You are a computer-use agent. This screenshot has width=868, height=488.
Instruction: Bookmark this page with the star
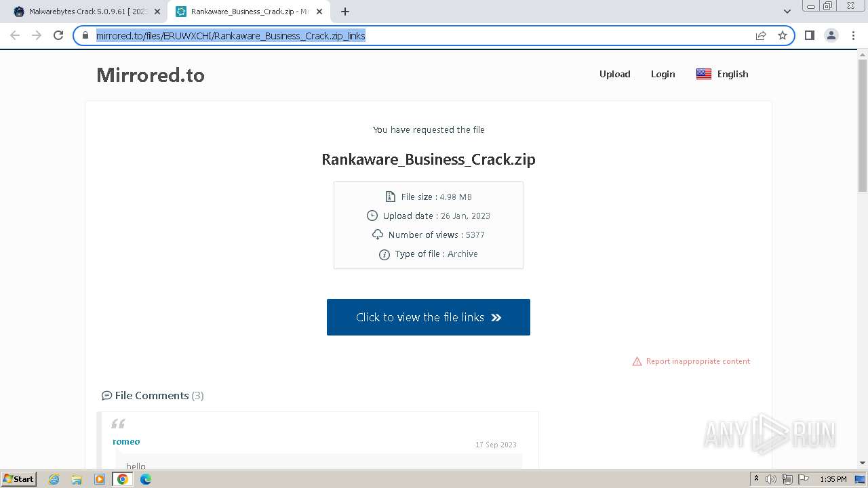(x=783, y=35)
